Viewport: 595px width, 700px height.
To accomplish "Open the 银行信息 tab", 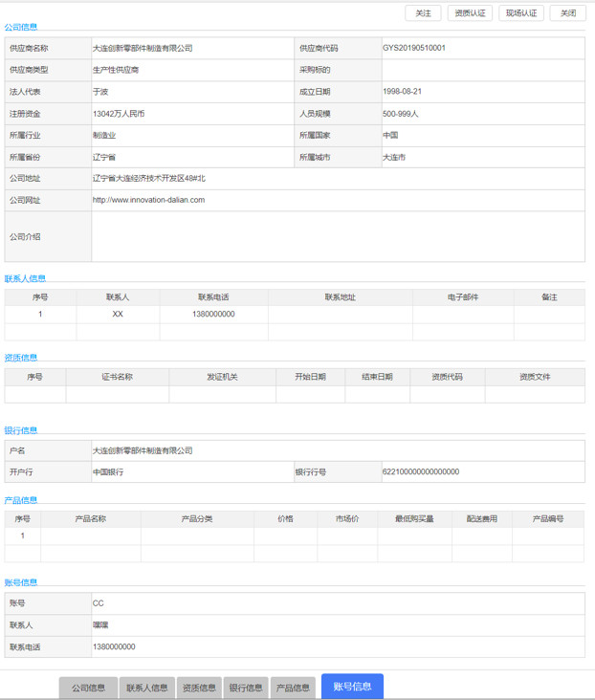I will click(x=246, y=688).
